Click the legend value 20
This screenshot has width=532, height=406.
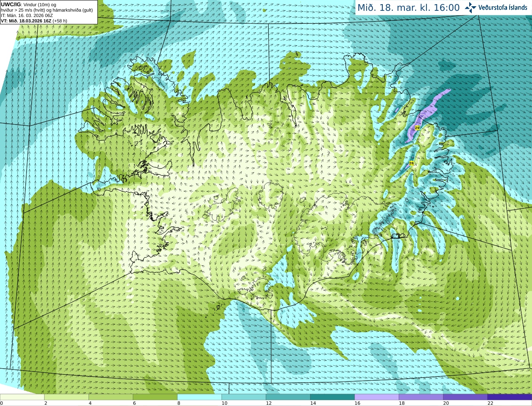[446, 403]
